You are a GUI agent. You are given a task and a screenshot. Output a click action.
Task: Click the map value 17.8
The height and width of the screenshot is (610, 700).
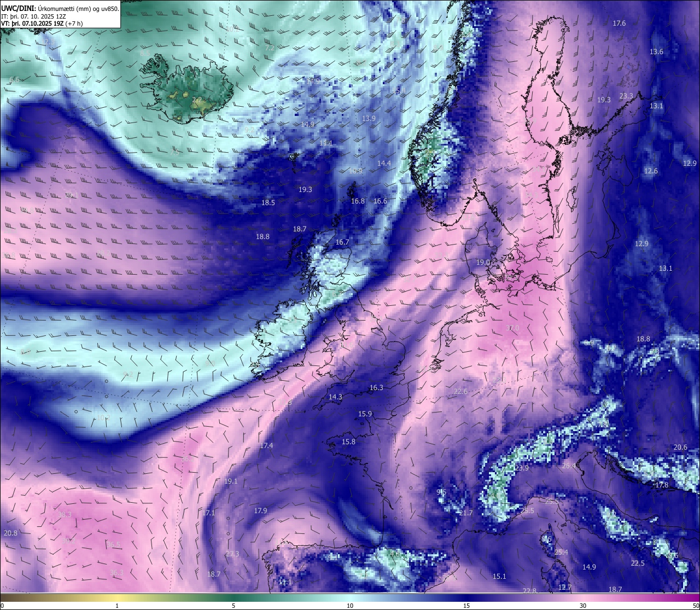pyautogui.click(x=662, y=485)
